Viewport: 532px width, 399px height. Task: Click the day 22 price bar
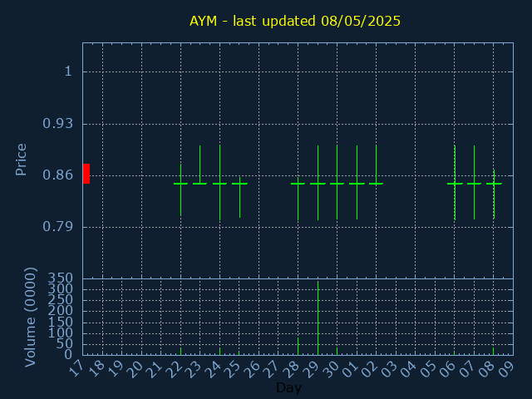(181, 190)
